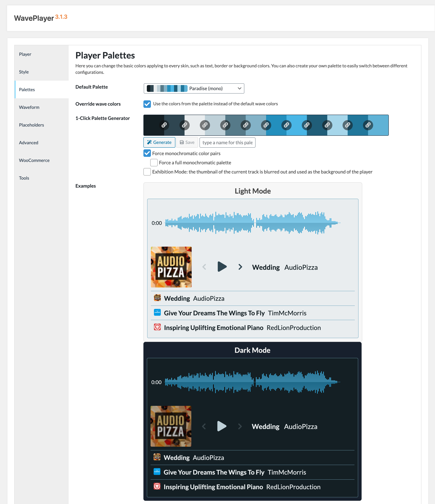435x504 pixels.
Task: Toggle Override wave colors checkbox
Action: coord(147,104)
